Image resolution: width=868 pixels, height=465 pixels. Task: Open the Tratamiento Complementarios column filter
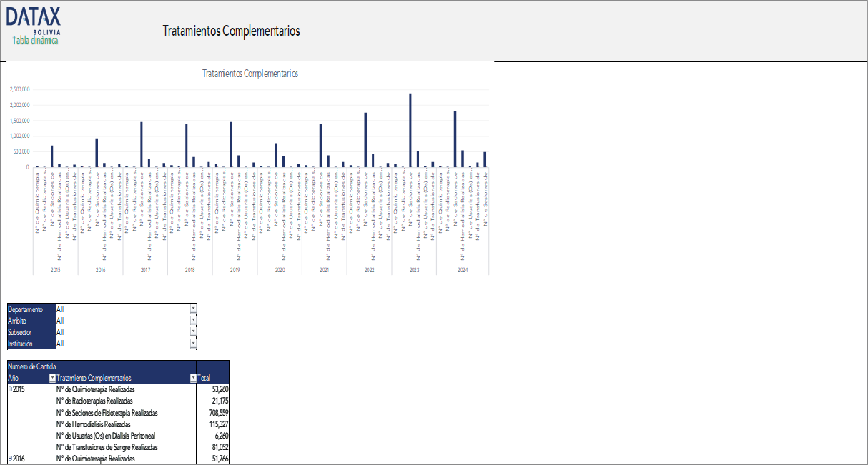192,378
